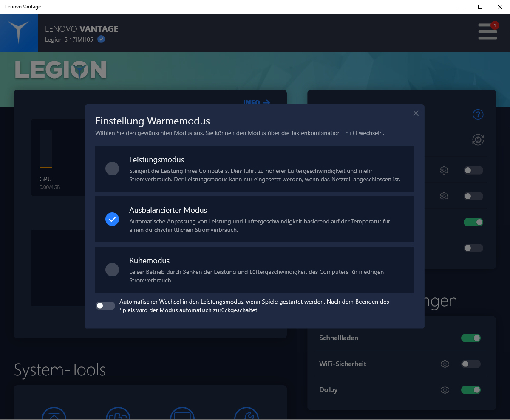The width and height of the screenshot is (510, 420).
Task: Open WiFi-Sicherheit gear settings
Action: click(x=445, y=364)
